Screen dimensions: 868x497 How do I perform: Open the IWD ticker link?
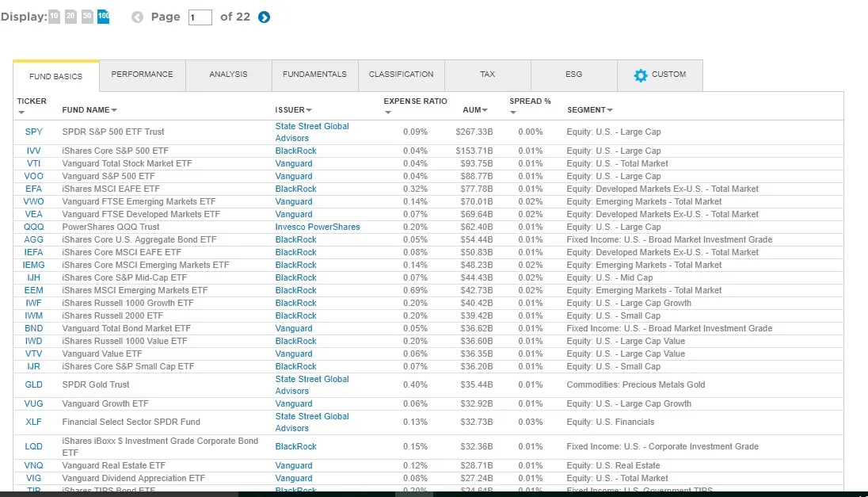click(34, 342)
